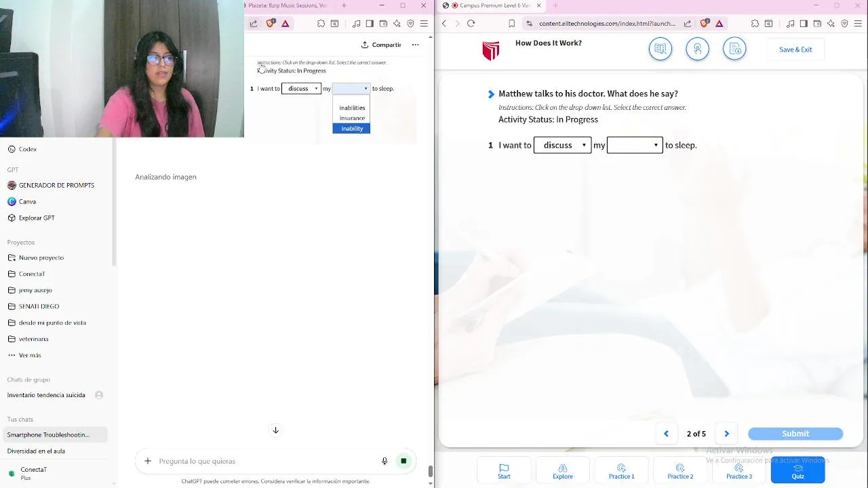Bookmark the elltechnologies page
868x488 pixels.
point(511,23)
